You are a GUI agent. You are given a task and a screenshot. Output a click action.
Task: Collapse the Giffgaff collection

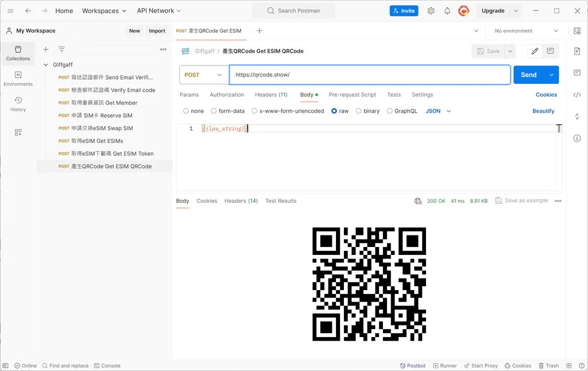click(x=46, y=65)
